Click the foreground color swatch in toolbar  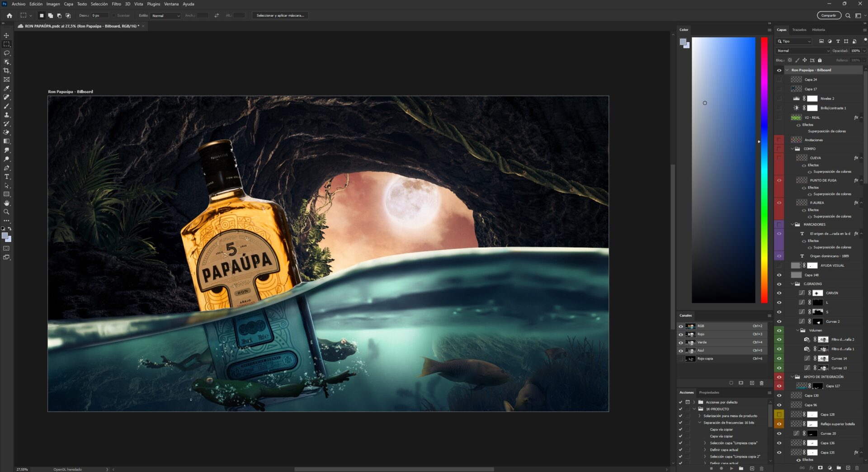click(x=5, y=236)
